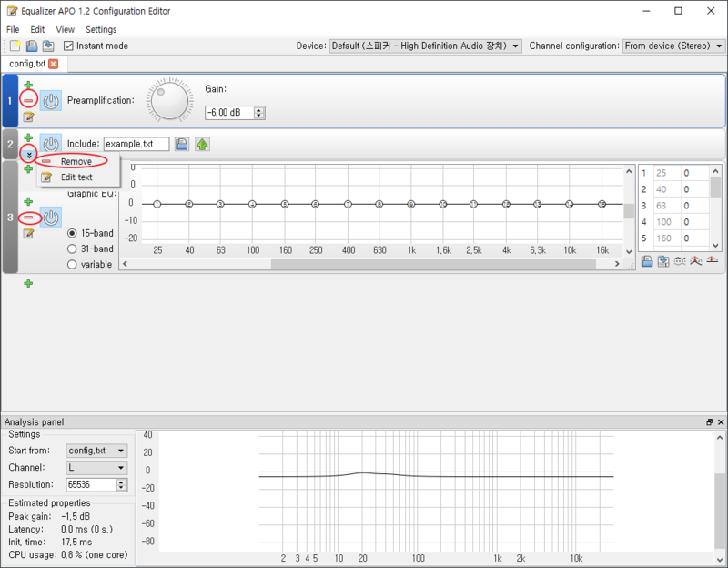Click right arrow of Graphic EQ horizontal scrollbar
Screen dimensions: 728x568
click(617, 264)
